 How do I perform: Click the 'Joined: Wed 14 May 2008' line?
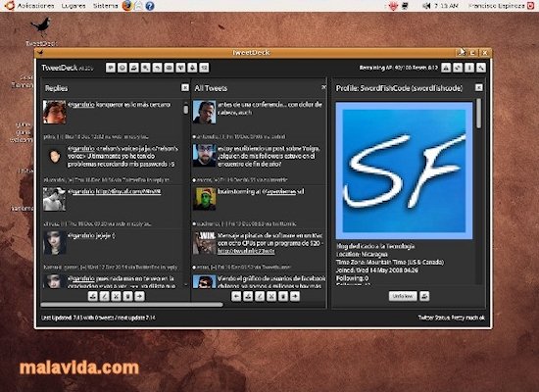tap(376, 270)
